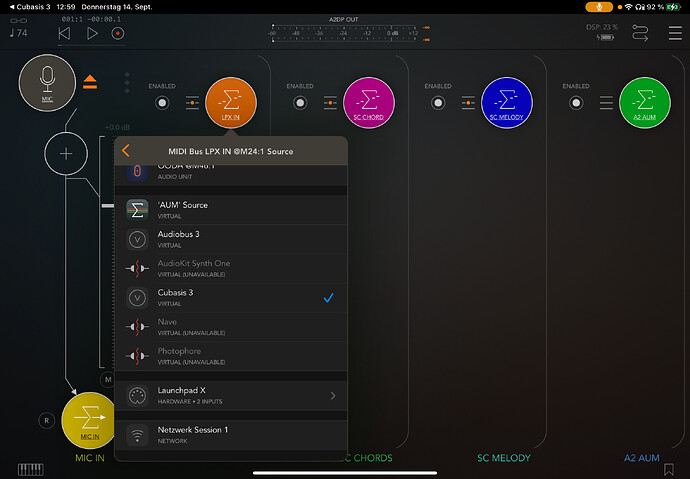
Task: Select Netzwerk Session 1 network source
Action: [231, 435]
